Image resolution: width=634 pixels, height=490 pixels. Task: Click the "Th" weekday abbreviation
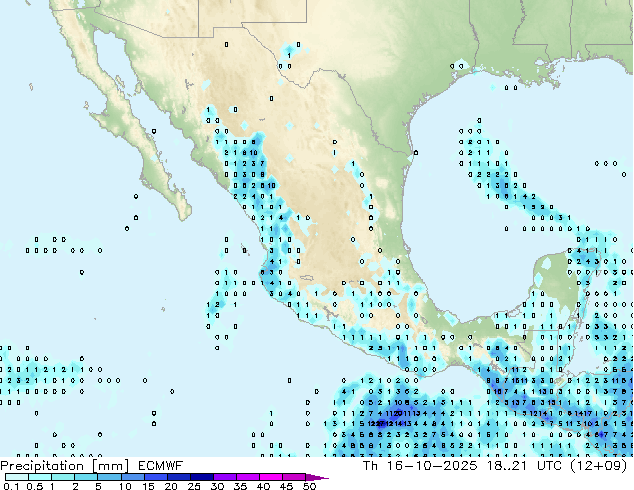pos(370,466)
